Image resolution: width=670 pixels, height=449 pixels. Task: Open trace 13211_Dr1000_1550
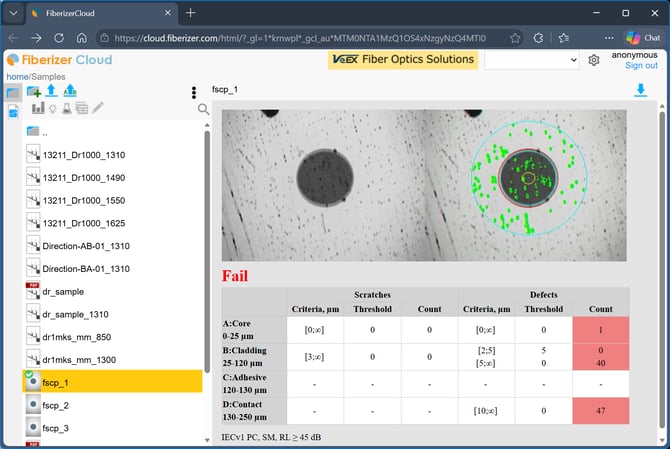(113, 200)
